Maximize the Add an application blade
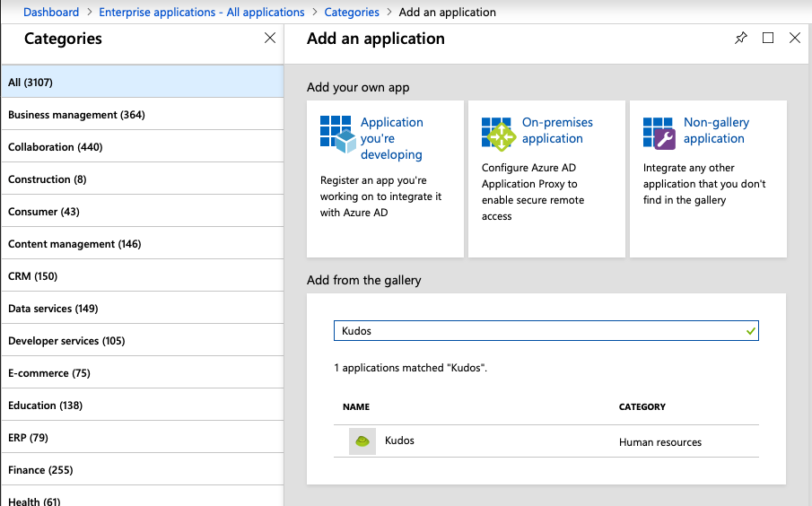Image resolution: width=812 pixels, height=506 pixels. click(768, 38)
